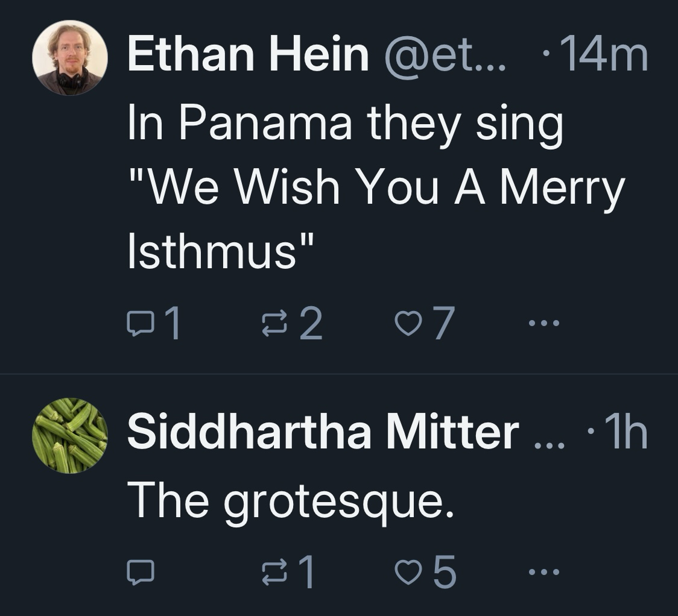Click Ethan Hein's truncated @et handle
This screenshot has height=616, width=678.
445,54
